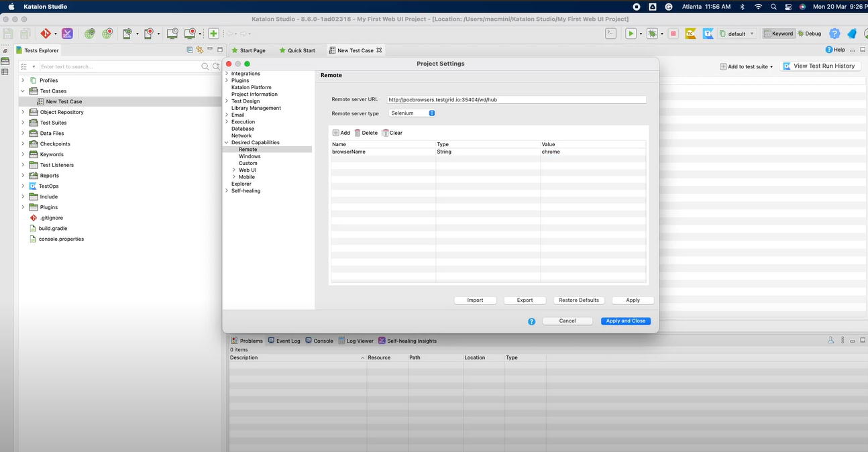Image resolution: width=868 pixels, height=452 pixels.
Task: Switch to Keyword perspective
Action: coord(777,34)
